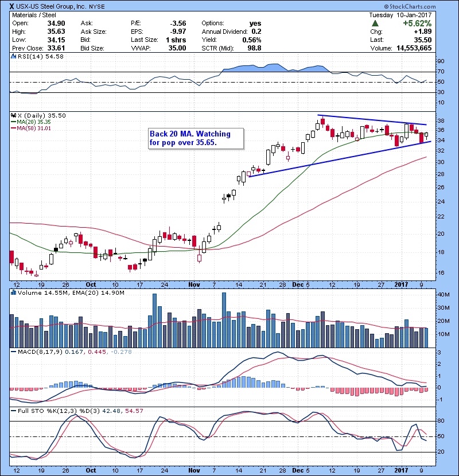Click the company name USX-US Steel Group, Inc.
Screen dimensions: 459x476
pos(51,6)
